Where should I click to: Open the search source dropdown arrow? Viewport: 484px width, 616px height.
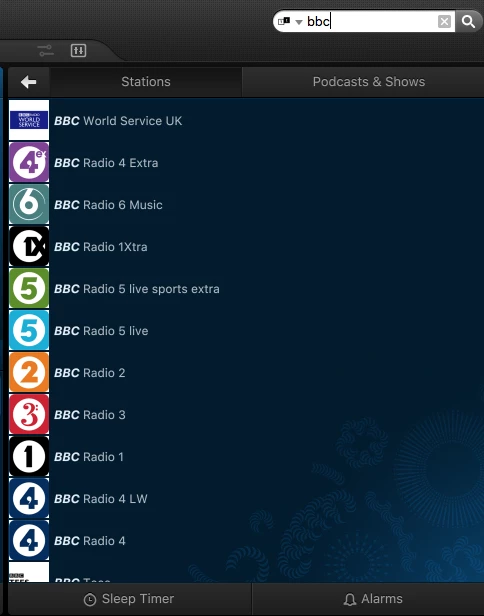coord(299,22)
